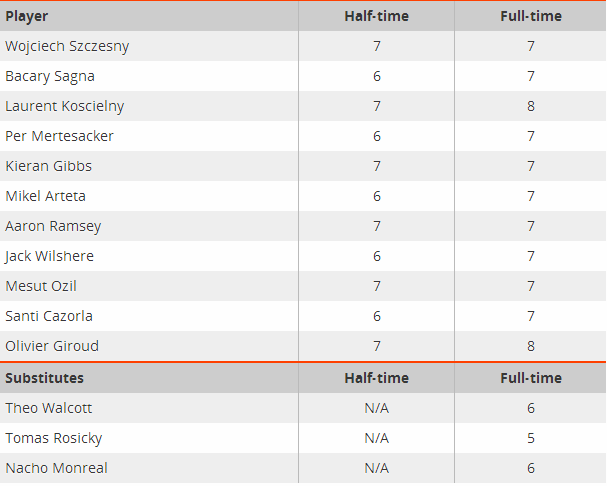
Task: Select Mikel Arteta in the list
Action: [x=45, y=196]
